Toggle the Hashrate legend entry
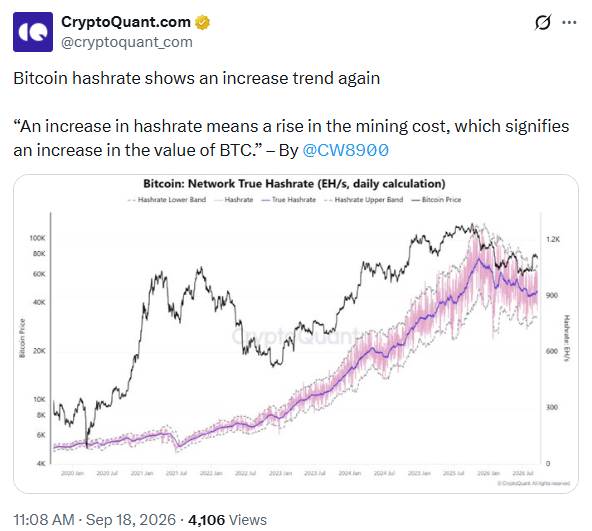This screenshot has width=592, height=531. pos(234,199)
